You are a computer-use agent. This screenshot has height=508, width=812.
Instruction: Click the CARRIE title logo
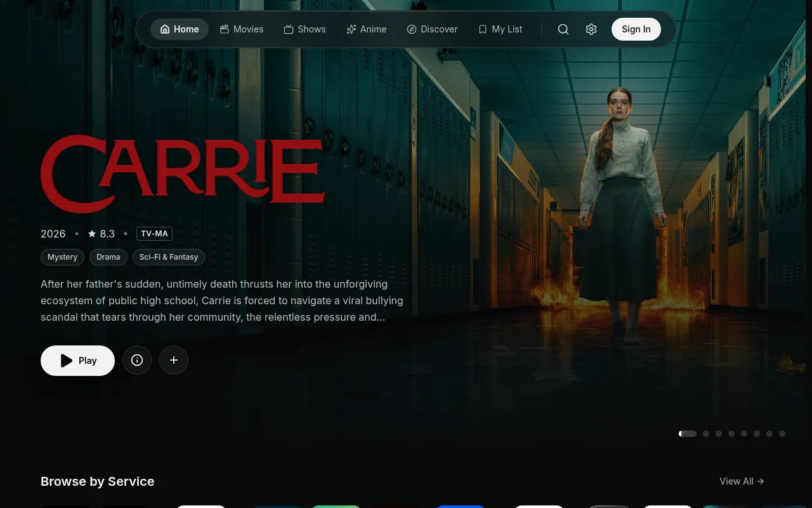point(183,173)
